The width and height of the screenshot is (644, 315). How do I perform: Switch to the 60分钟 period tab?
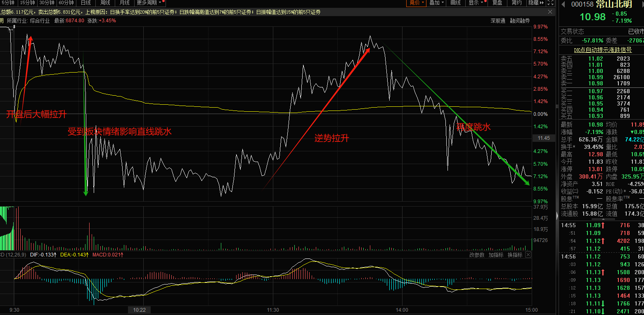coord(66,2)
